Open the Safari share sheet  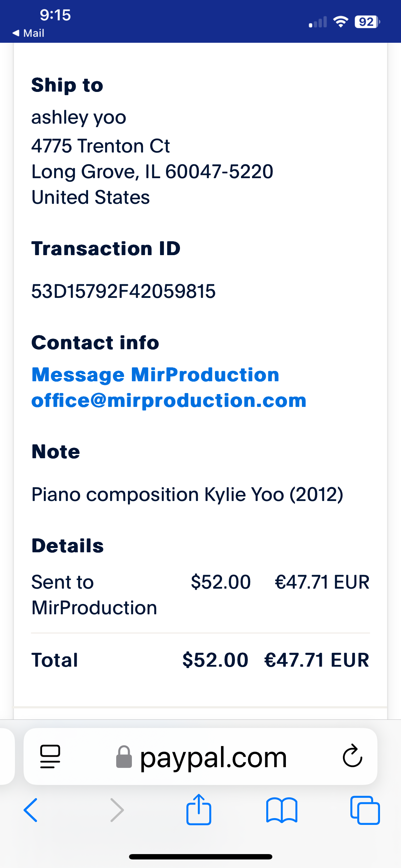pyautogui.click(x=199, y=810)
